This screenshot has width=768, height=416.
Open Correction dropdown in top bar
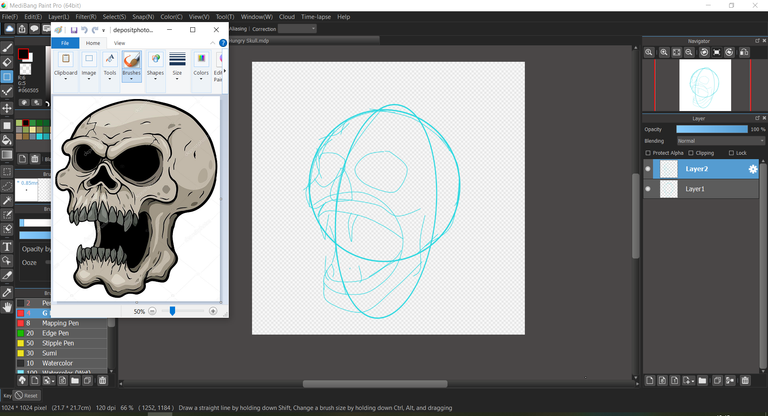tap(297, 29)
